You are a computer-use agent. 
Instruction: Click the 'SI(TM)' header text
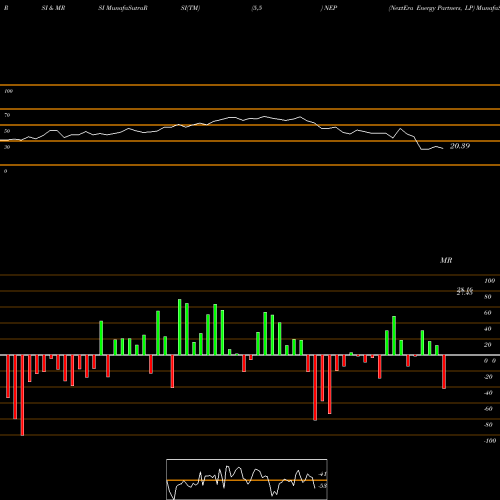190,8
